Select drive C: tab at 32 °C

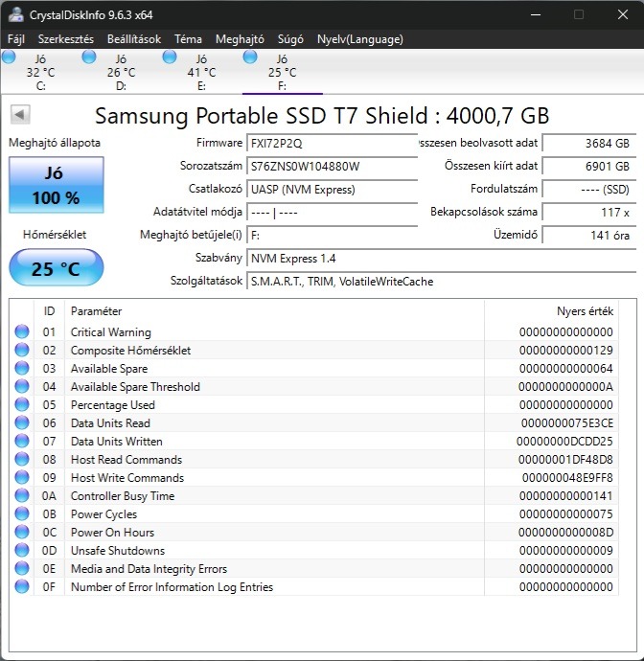[40, 72]
